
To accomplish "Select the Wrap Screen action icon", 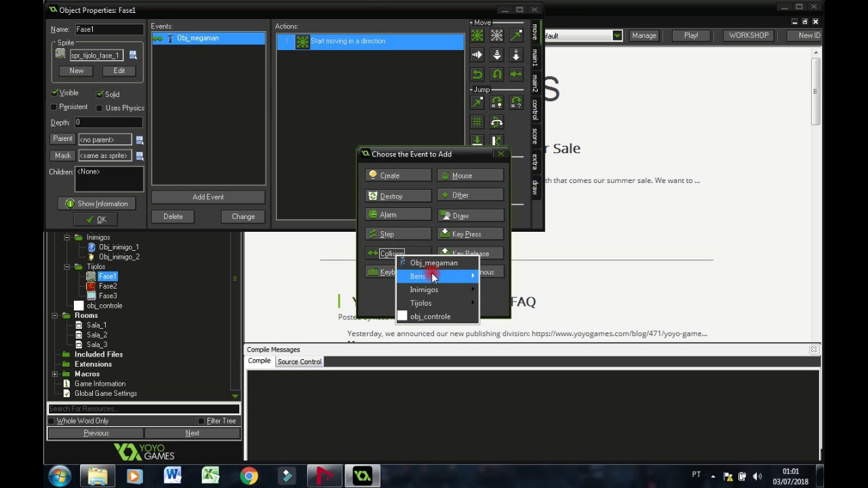I will tap(497, 122).
